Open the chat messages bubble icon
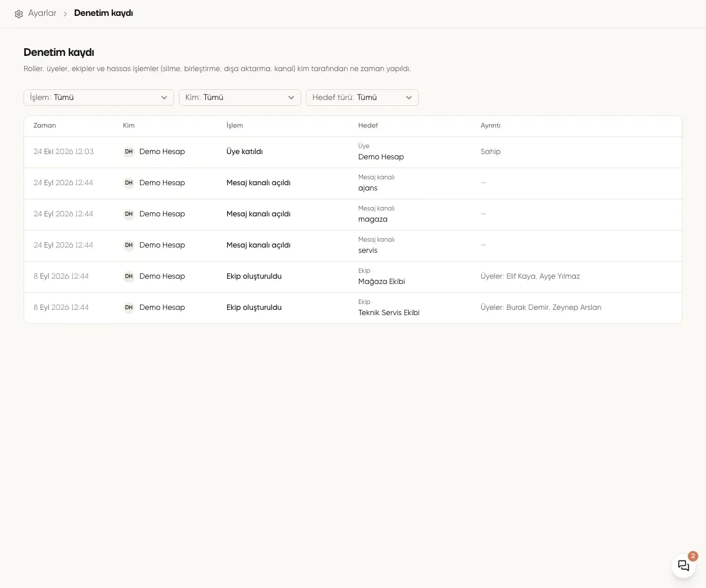 (x=684, y=566)
